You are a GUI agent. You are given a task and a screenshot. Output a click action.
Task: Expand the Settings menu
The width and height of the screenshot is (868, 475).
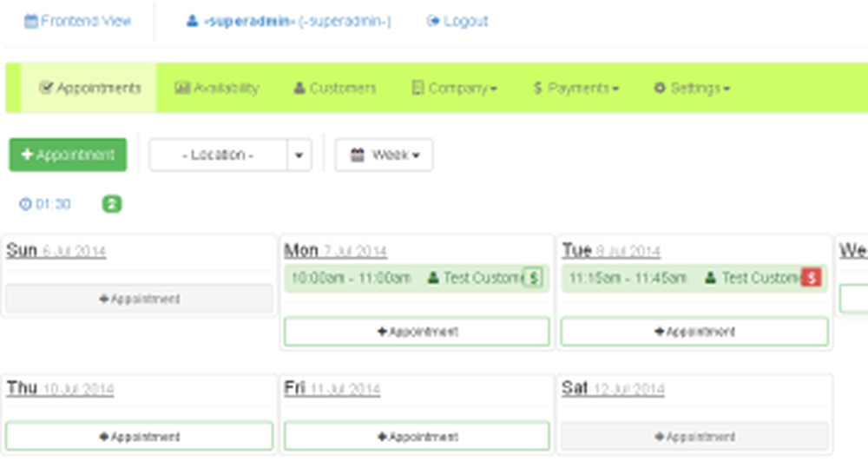pyautogui.click(x=692, y=88)
